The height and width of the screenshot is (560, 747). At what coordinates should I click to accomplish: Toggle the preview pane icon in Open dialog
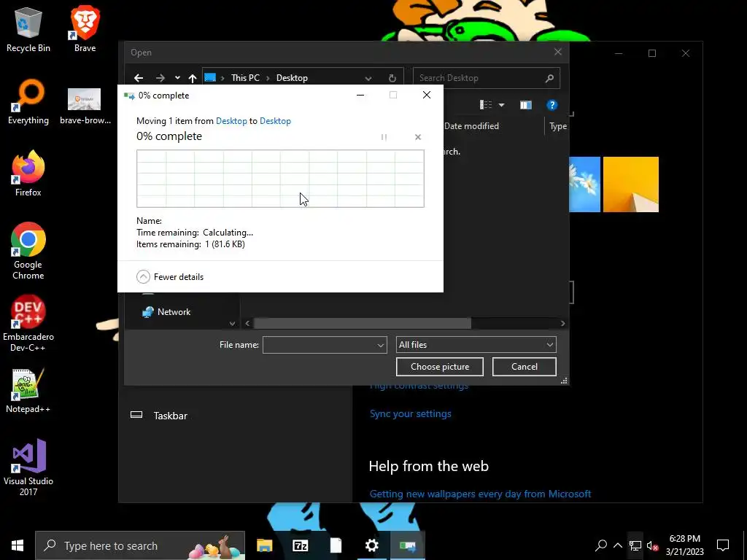coord(525,105)
